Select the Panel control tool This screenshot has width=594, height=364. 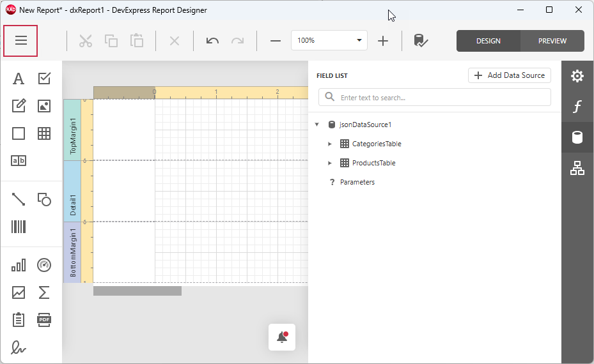pyautogui.click(x=18, y=133)
